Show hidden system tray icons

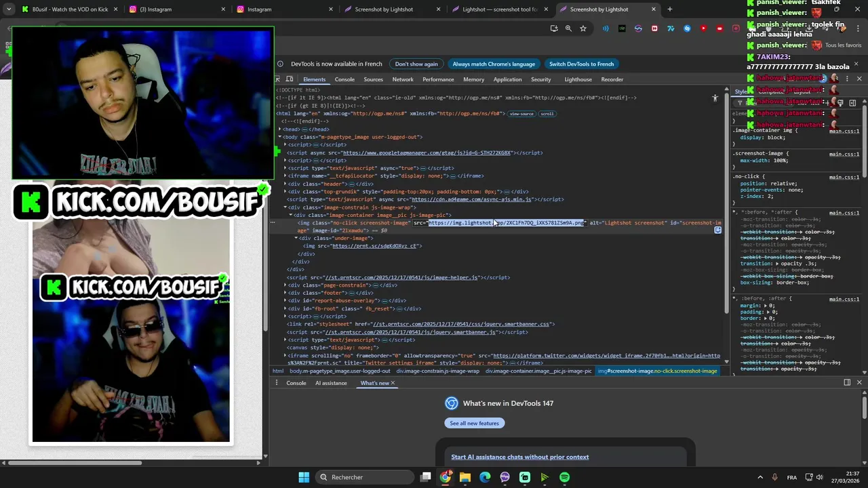pos(759,477)
